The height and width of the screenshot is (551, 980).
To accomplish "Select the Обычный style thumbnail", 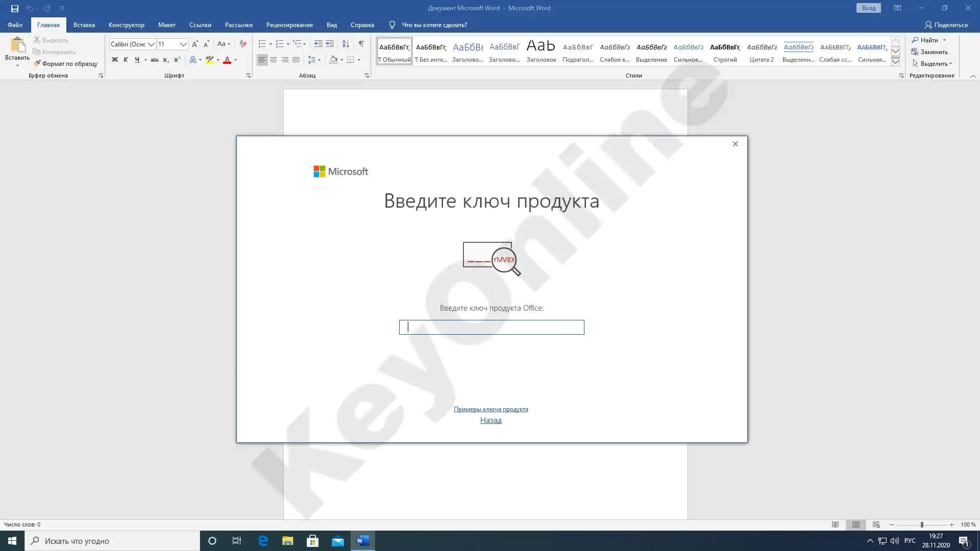I will click(x=395, y=51).
